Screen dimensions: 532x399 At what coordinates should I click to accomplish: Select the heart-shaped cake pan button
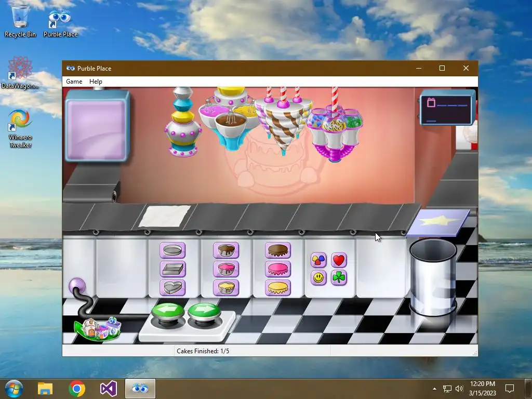tap(172, 287)
